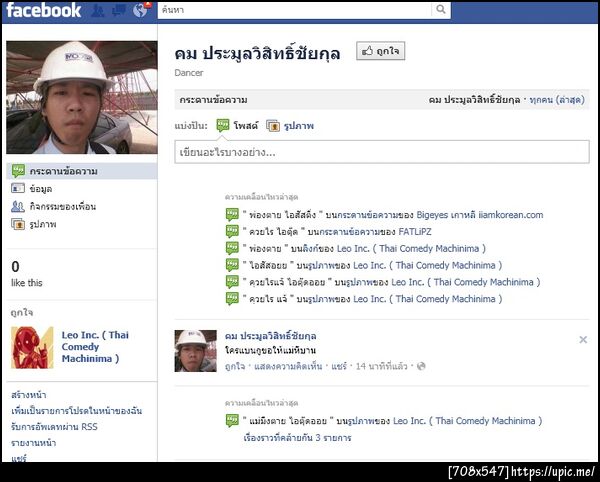
Task: Click the เขียนอะไรบางอย่าง status box
Action: [382, 152]
